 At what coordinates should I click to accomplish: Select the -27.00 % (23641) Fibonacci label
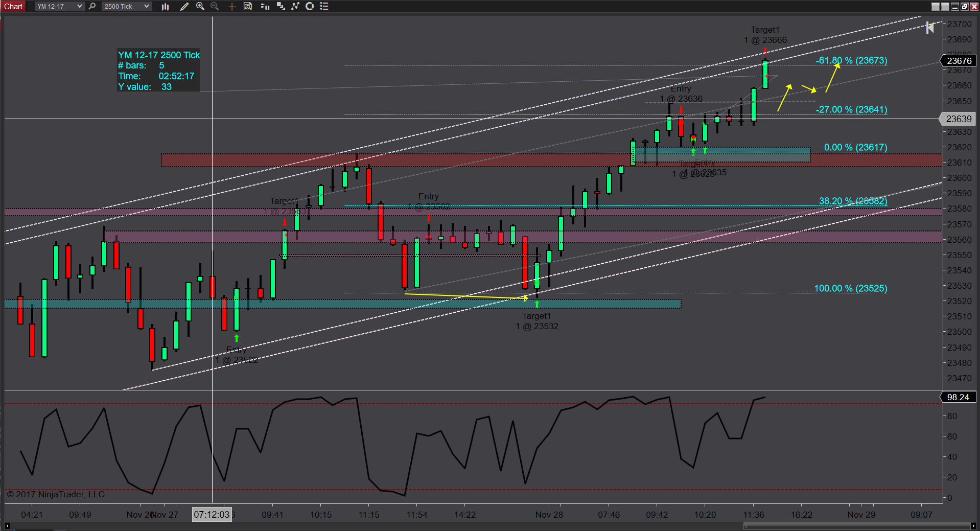pos(851,109)
